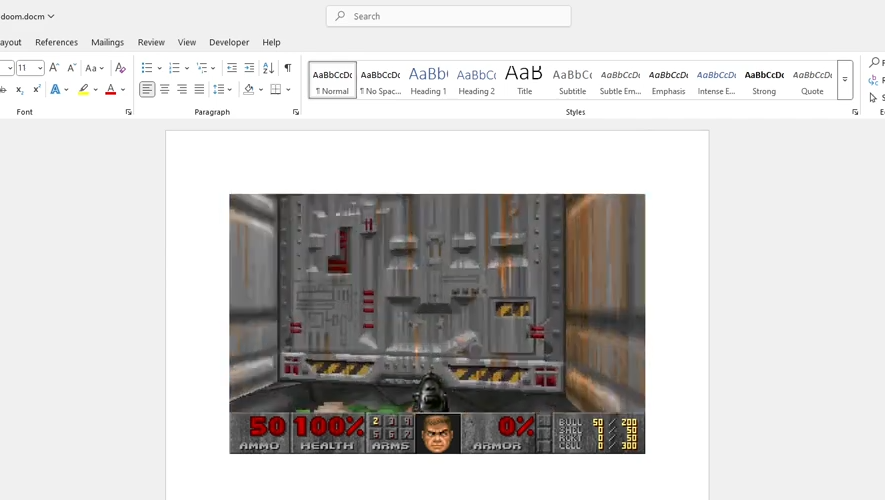The width and height of the screenshot is (885, 500).
Task: Click Line and Paragraph Spacing icon
Action: (x=219, y=89)
